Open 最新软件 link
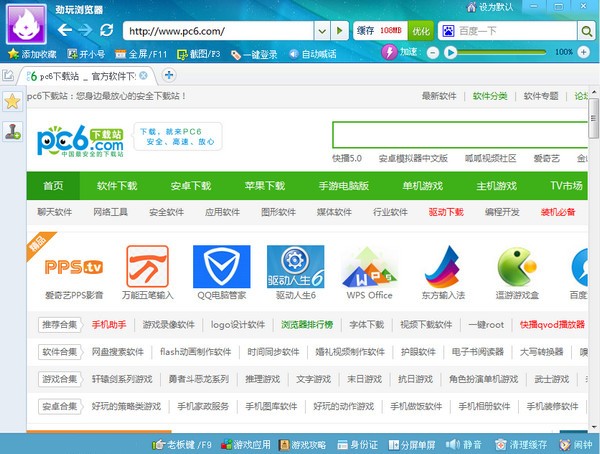 (x=439, y=96)
